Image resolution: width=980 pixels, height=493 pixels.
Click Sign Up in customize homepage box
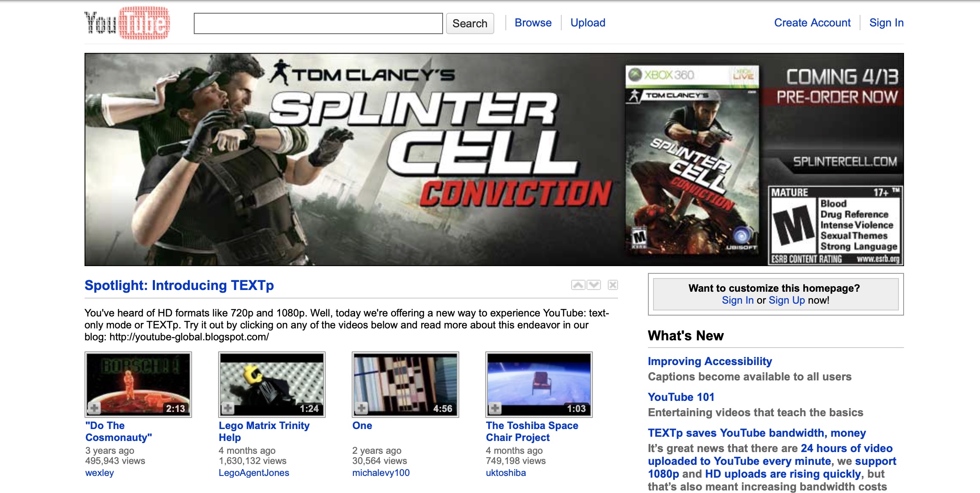tap(787, 300)
